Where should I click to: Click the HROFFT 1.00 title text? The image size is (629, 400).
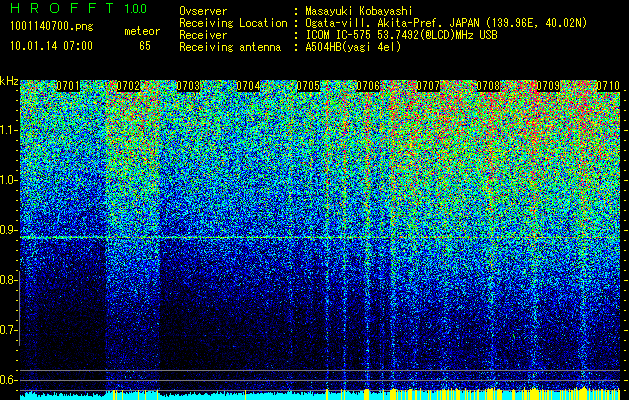point(79,8)
